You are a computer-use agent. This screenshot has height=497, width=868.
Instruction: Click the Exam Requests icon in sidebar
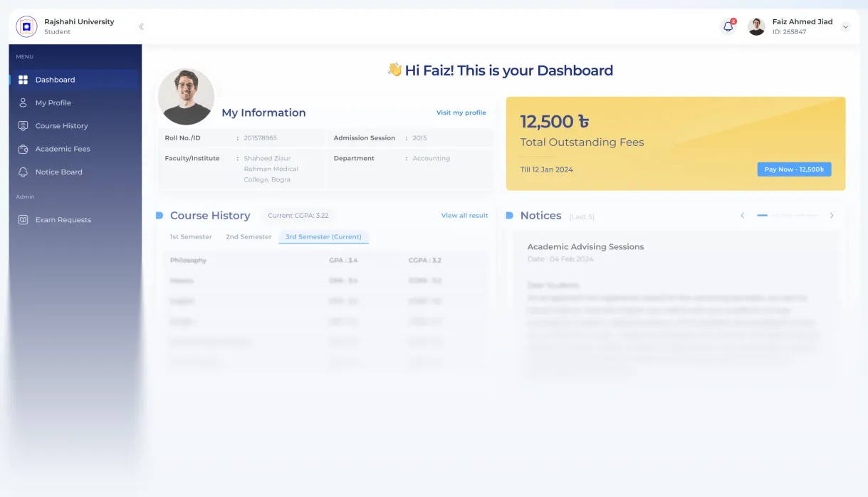tap(23, 220)
